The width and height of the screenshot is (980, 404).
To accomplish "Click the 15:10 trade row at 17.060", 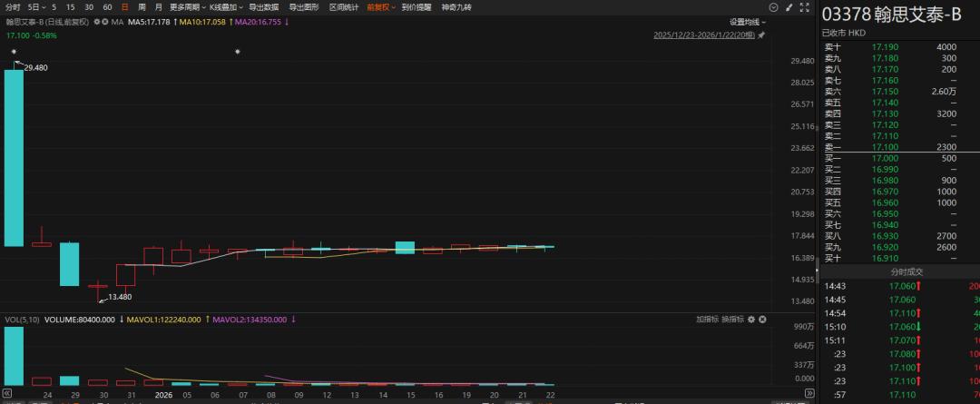I will pos(899,327).
